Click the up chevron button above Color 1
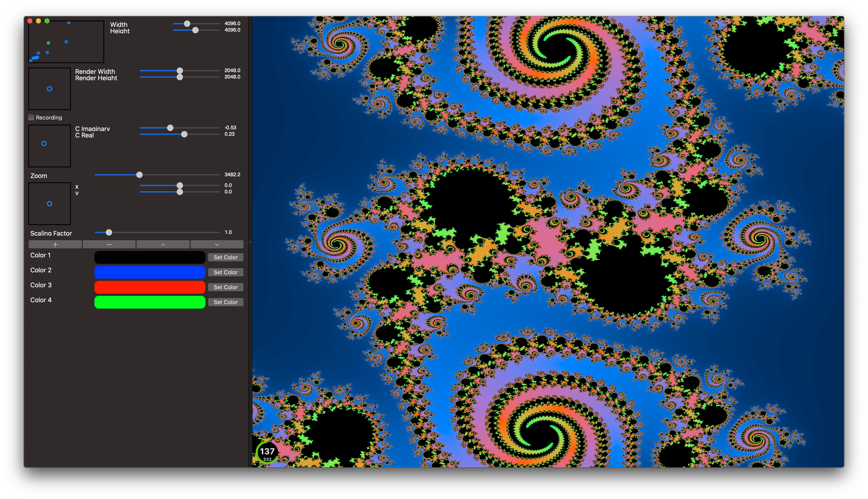The image size is (868, 499). [x=163, y=244]
